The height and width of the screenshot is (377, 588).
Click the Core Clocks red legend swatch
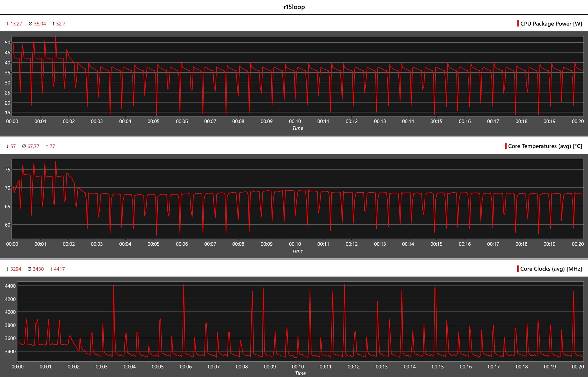tap(518, 269)
